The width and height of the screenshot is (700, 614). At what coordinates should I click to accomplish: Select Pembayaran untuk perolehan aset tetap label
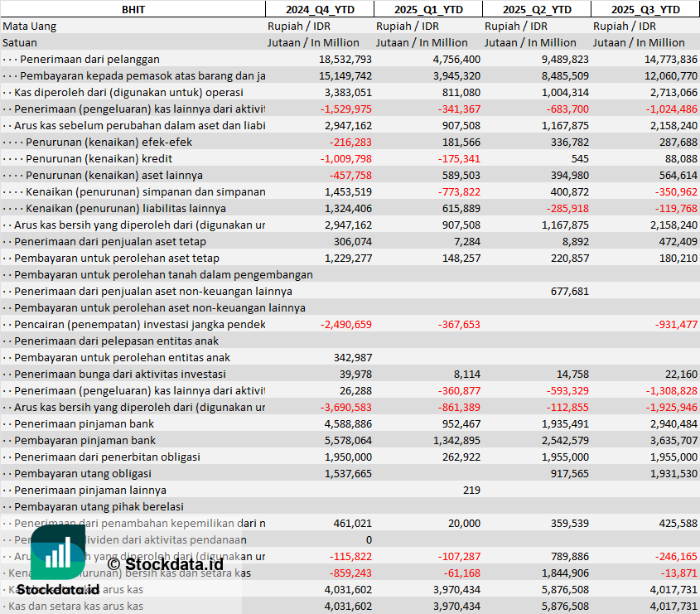(117, 258)
